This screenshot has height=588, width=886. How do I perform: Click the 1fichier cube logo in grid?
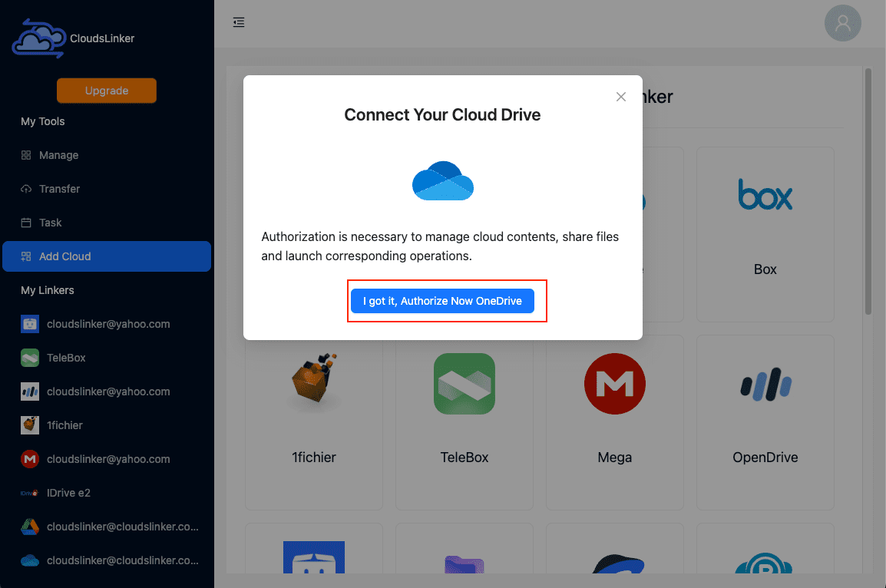[314, 378]
